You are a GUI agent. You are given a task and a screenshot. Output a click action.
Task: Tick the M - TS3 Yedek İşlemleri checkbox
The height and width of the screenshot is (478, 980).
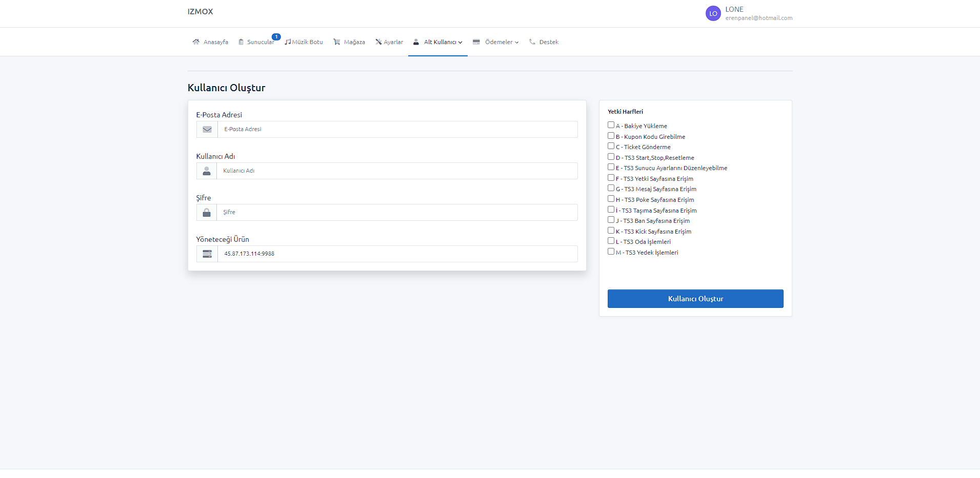611,252
